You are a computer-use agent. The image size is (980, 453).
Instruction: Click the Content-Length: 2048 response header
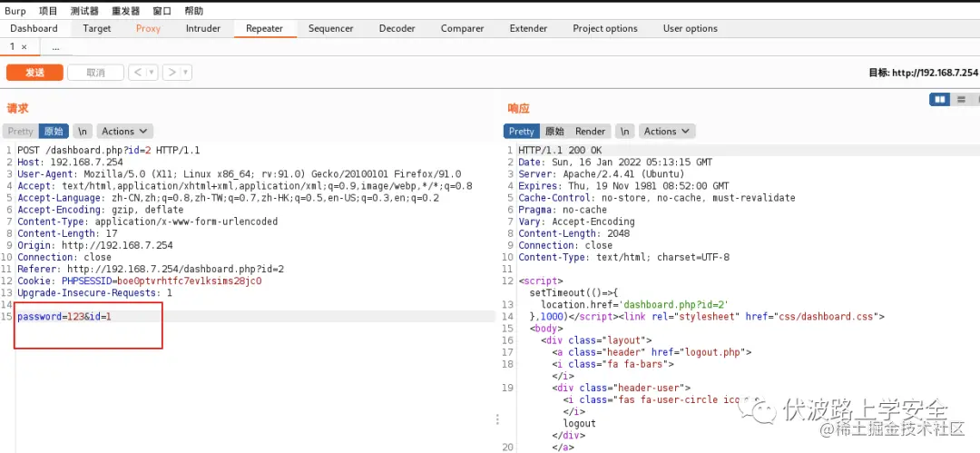(573, 233)
